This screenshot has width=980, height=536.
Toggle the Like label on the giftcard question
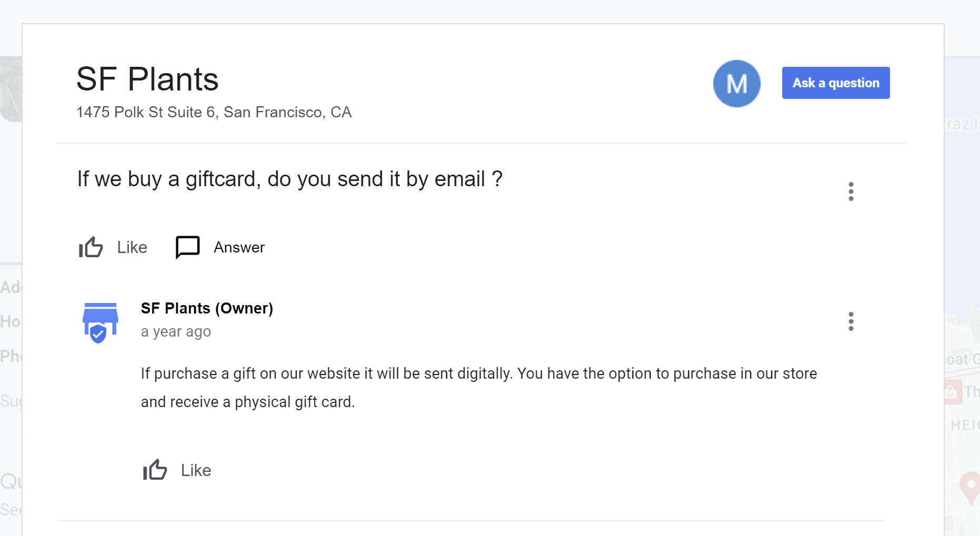click(x=132, y=247)
